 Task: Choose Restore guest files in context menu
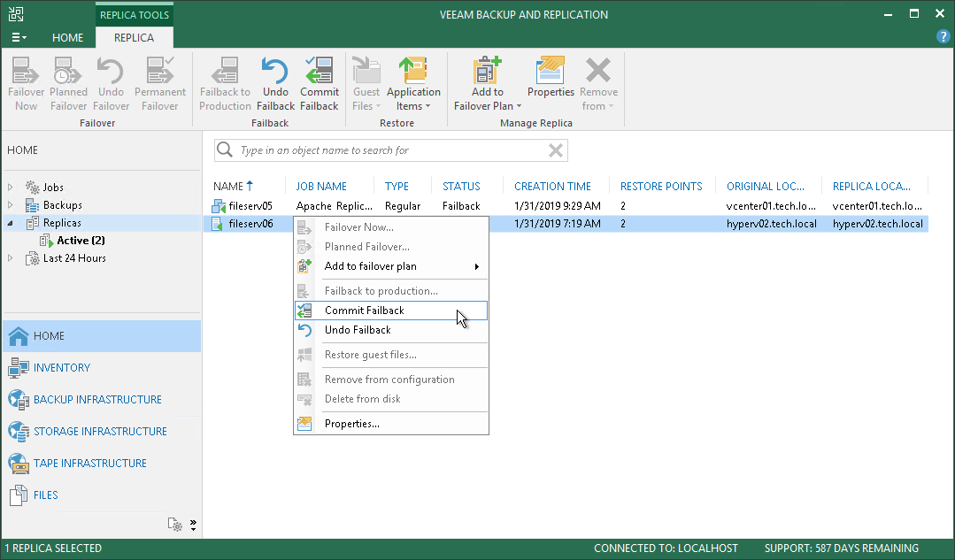390,355
